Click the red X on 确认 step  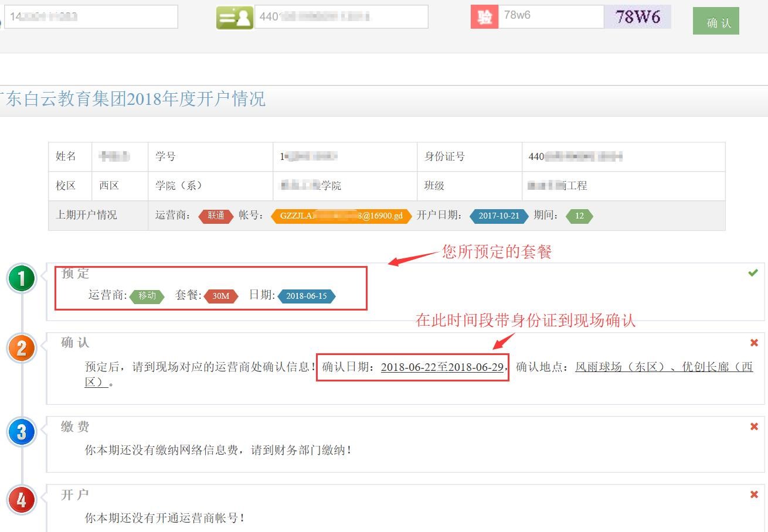coord(754,342)
